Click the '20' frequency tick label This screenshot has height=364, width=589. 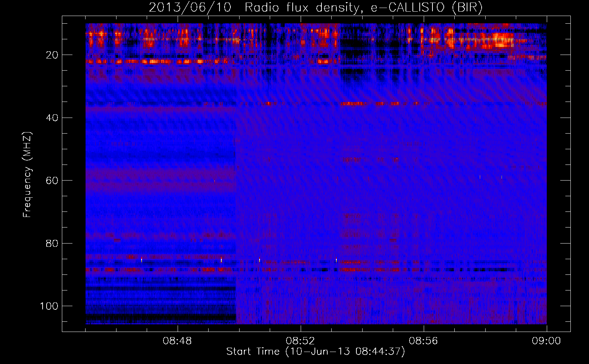click(x=52, y=55)
